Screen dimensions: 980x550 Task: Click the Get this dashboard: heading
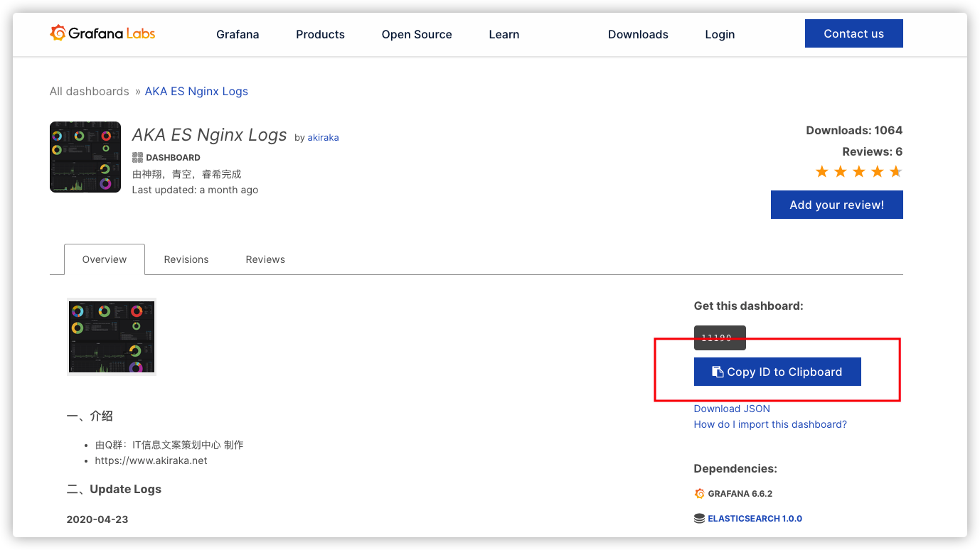point(748,306)
